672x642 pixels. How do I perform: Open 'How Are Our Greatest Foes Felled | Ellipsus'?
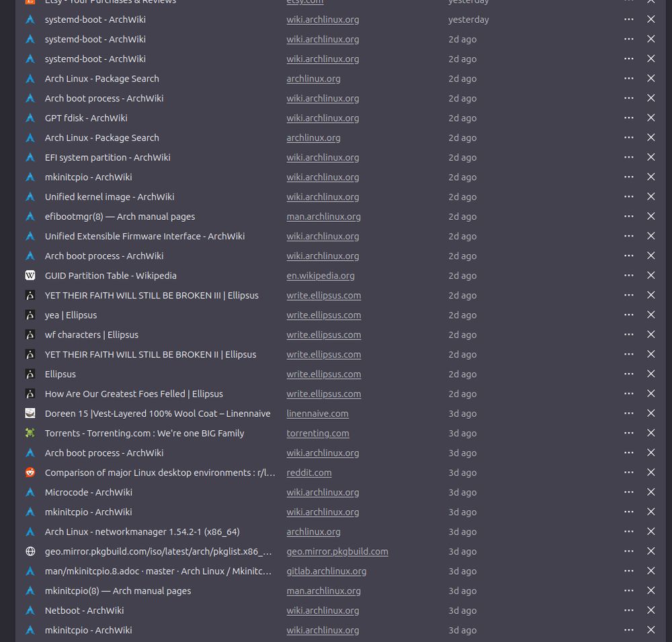(134, 394)
